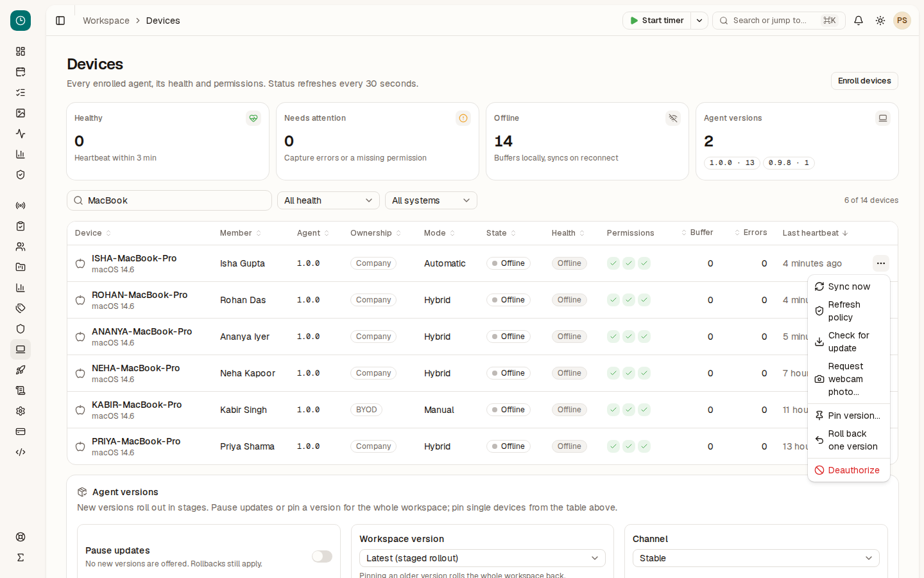Screen dimensions: 924x578
Task: Choose Roll back one version item
Action: point(849,440)
